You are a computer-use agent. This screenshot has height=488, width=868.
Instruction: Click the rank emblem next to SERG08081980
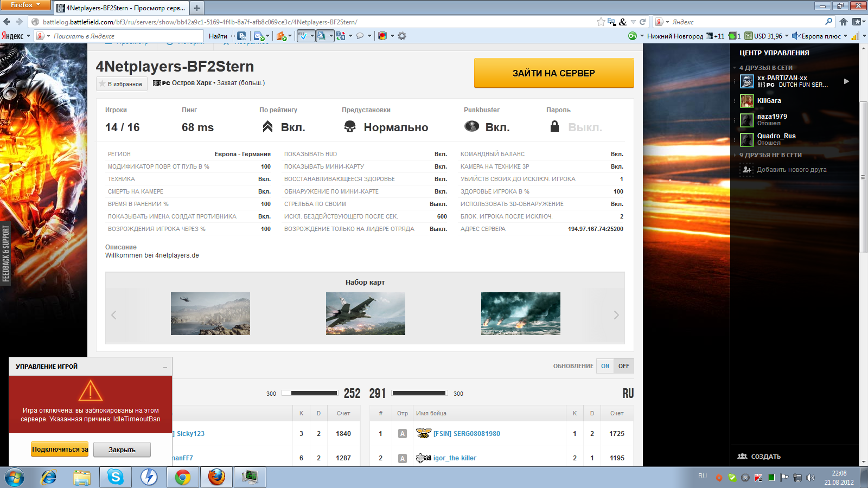(424, 433)
